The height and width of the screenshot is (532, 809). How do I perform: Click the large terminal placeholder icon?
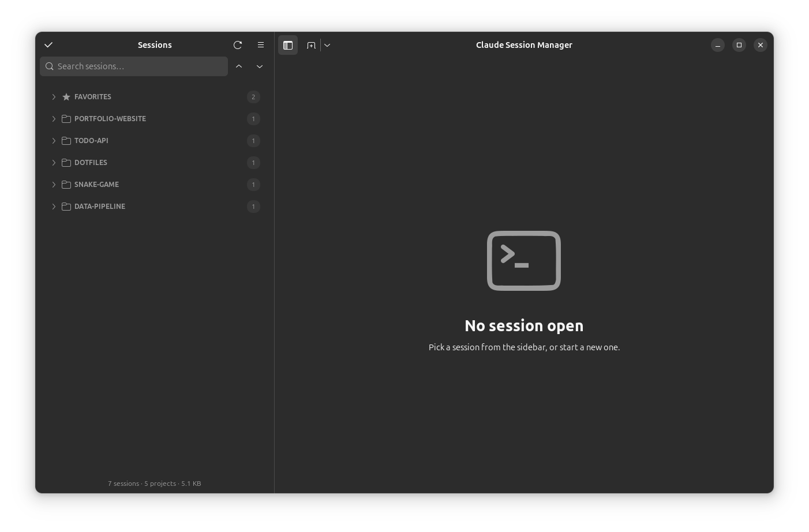(524, 261)
